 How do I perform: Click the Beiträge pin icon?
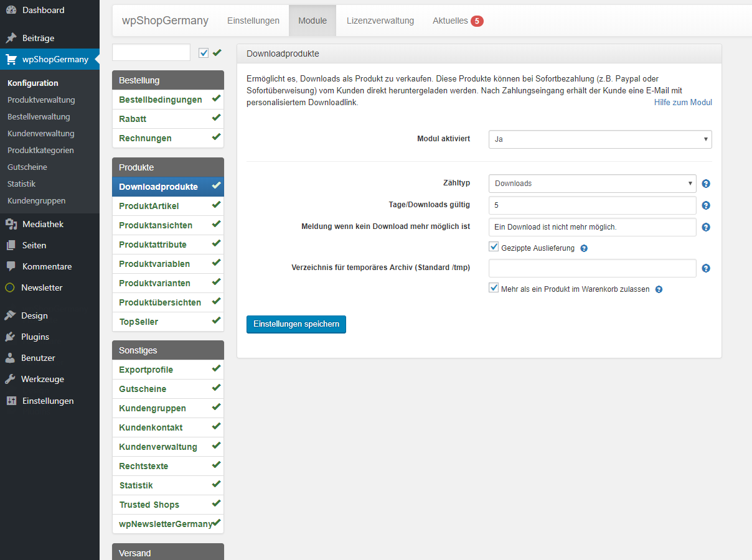click(11, 38)
